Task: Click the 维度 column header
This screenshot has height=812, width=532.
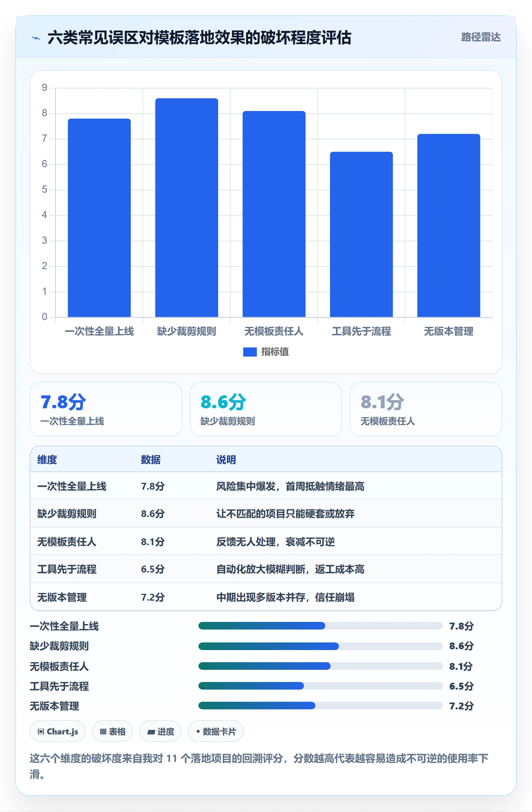Action: tap(47, 460)
